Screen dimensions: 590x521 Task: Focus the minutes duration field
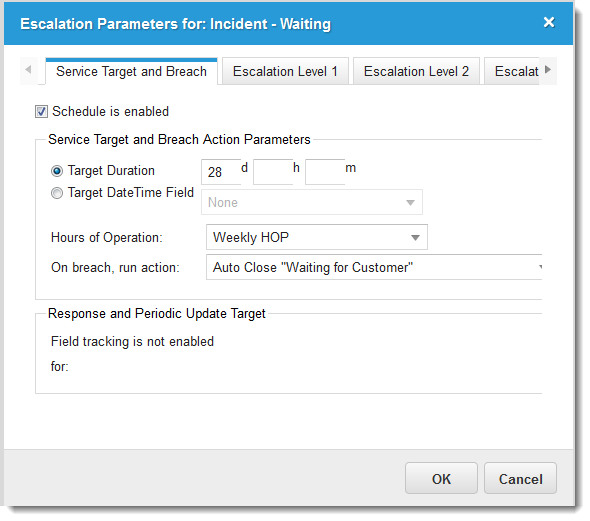(x=325, y=172)
